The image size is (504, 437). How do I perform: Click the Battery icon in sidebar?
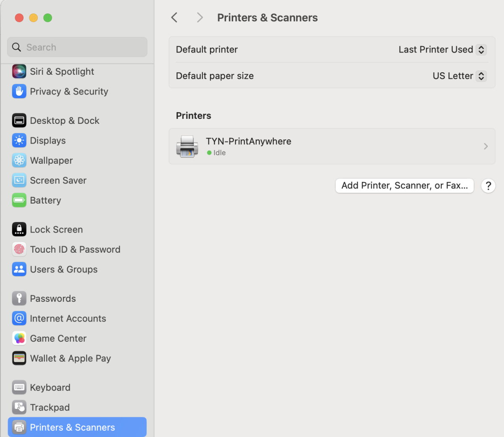point(19,200)
